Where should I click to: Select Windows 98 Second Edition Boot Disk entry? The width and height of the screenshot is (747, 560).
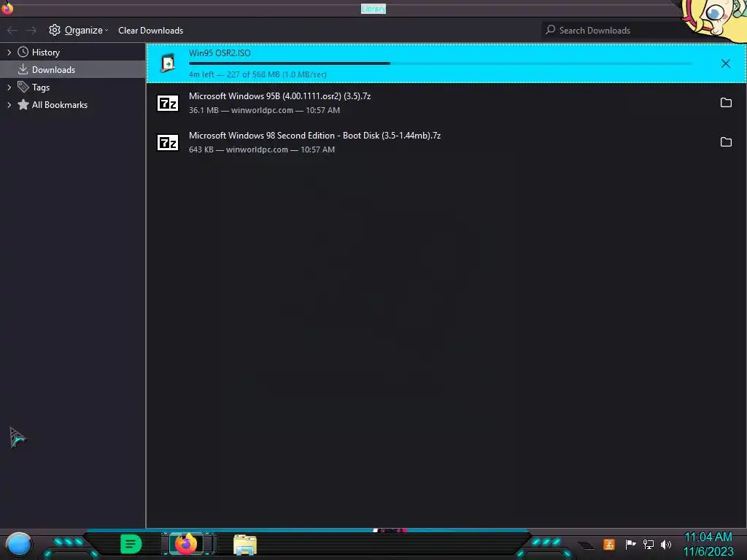[446, 142]
